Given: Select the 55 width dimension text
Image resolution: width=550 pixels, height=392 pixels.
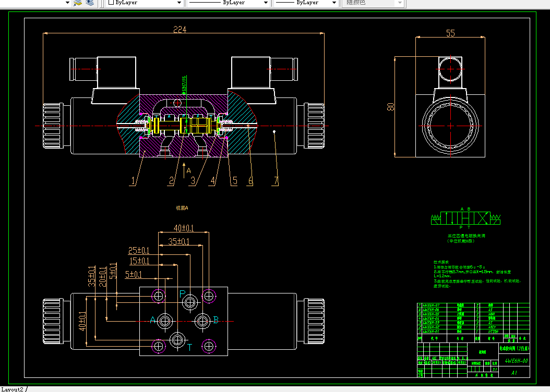Looking at the screenshot, I should click(x=450, y=33).
